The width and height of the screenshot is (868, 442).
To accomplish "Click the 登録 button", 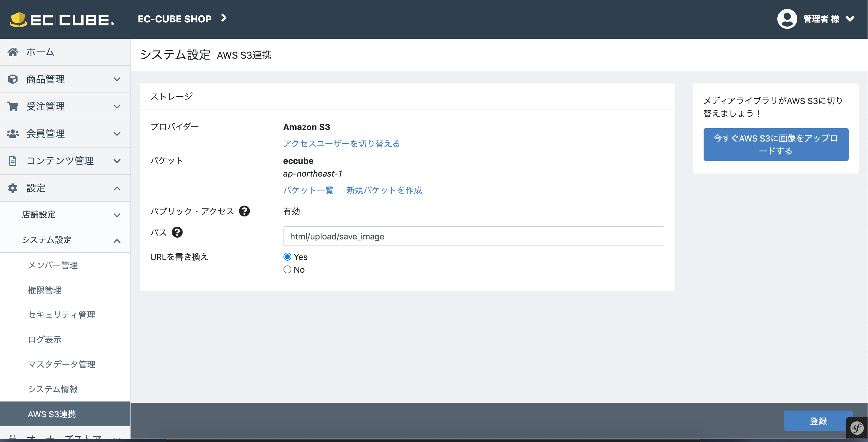I will (x=818, y=421).
